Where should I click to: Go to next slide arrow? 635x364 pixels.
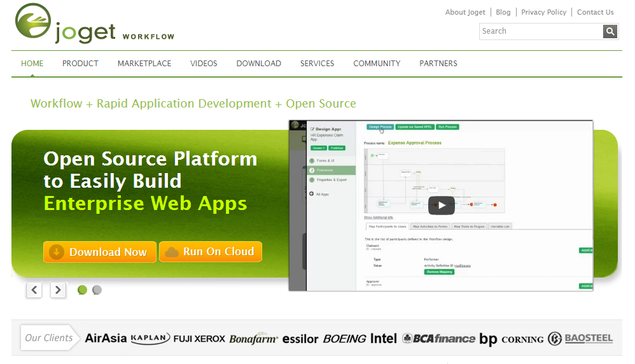click(x=58, y=290)
